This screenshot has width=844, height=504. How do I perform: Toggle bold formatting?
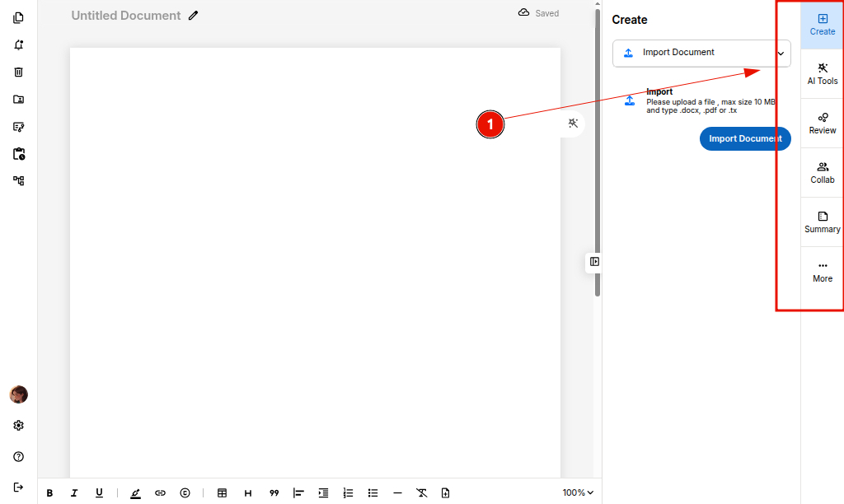(49, 492)
